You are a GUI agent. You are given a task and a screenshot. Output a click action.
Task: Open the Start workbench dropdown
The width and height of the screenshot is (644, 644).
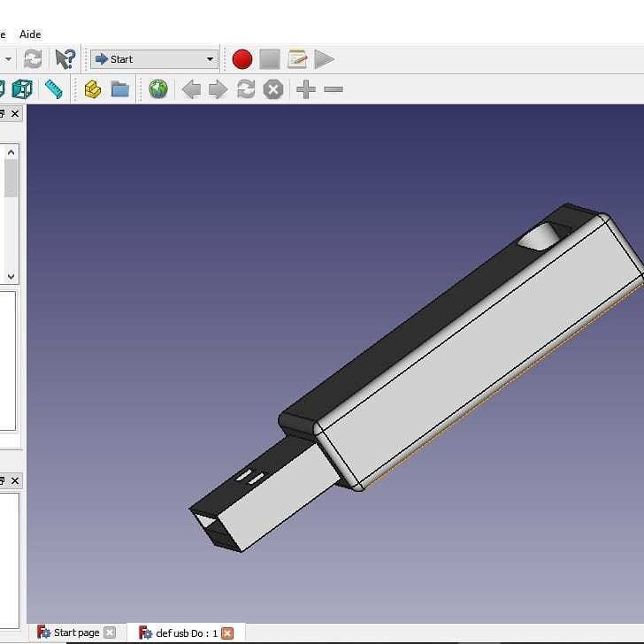[155, 59]
